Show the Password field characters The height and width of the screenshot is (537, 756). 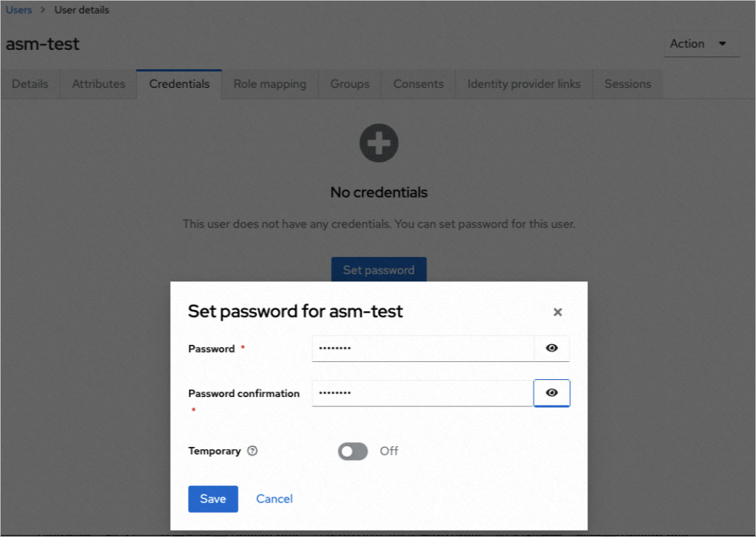tap(552, 348)
